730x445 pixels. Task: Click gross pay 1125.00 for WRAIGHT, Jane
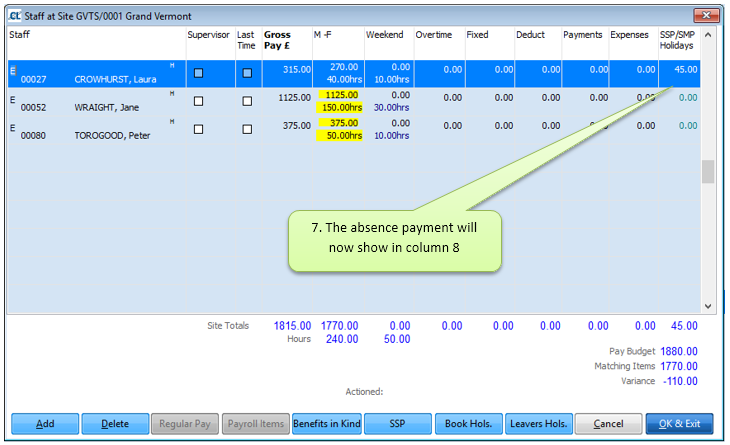[295, 98]
